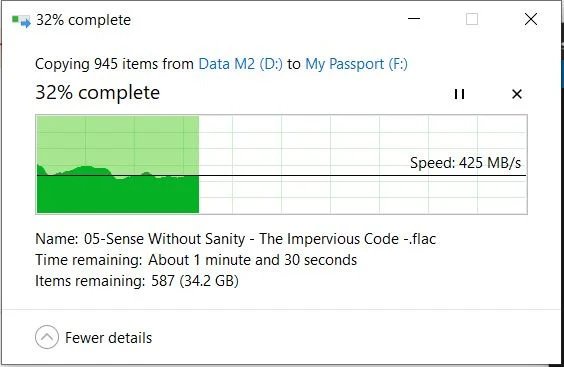Click the copy-transfer icon in title bar
Viewport: 564px width, 367px height.
(x=21, y=21)
